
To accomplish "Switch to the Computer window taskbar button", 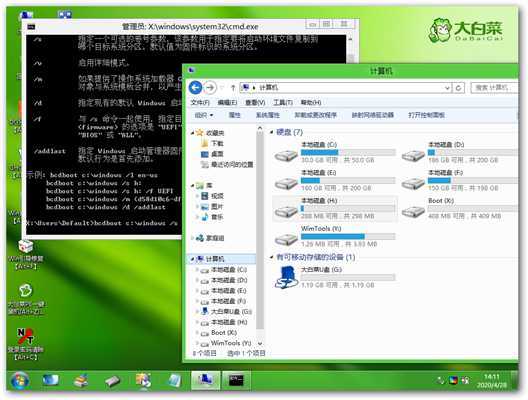I will click(x=206, y=381).
